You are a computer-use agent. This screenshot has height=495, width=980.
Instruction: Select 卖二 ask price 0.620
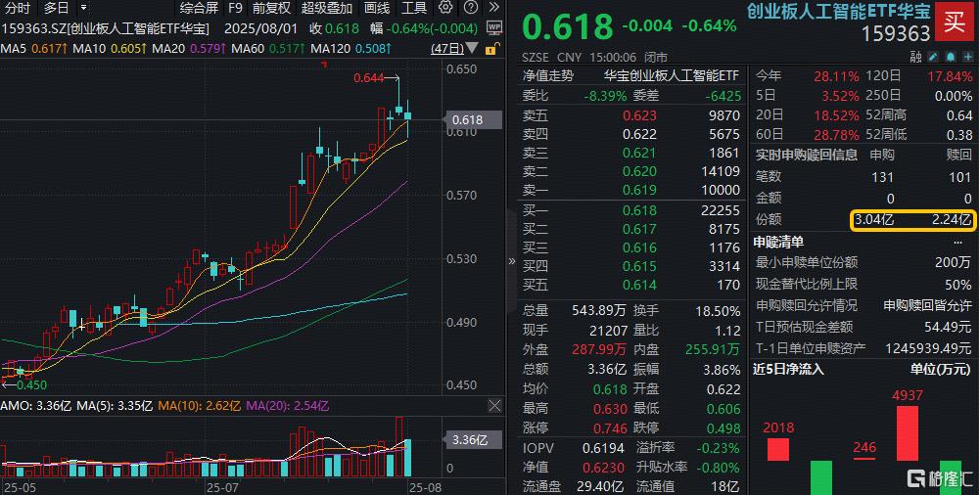[x=639, y=171]
